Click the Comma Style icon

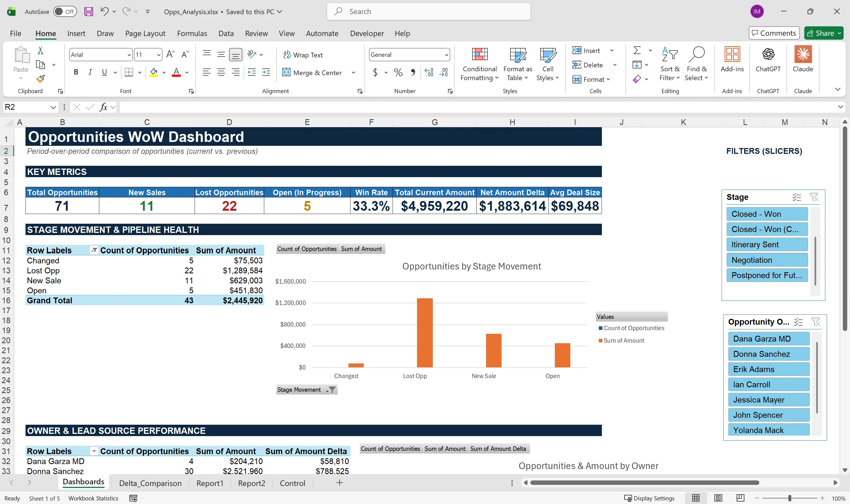coord(413,72)
